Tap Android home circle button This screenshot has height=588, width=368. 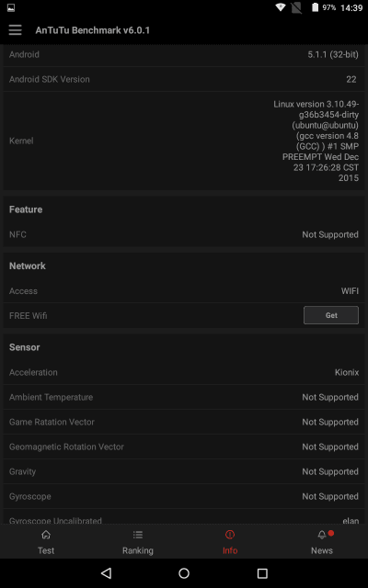[184, 573]
